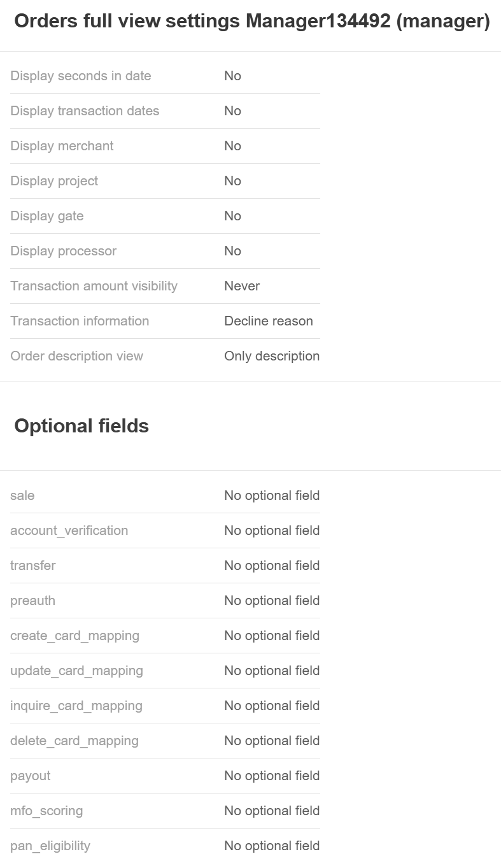Click the 'Never' transaction amount visibility value
Screen dimensions: 501x868
[242, 286]
